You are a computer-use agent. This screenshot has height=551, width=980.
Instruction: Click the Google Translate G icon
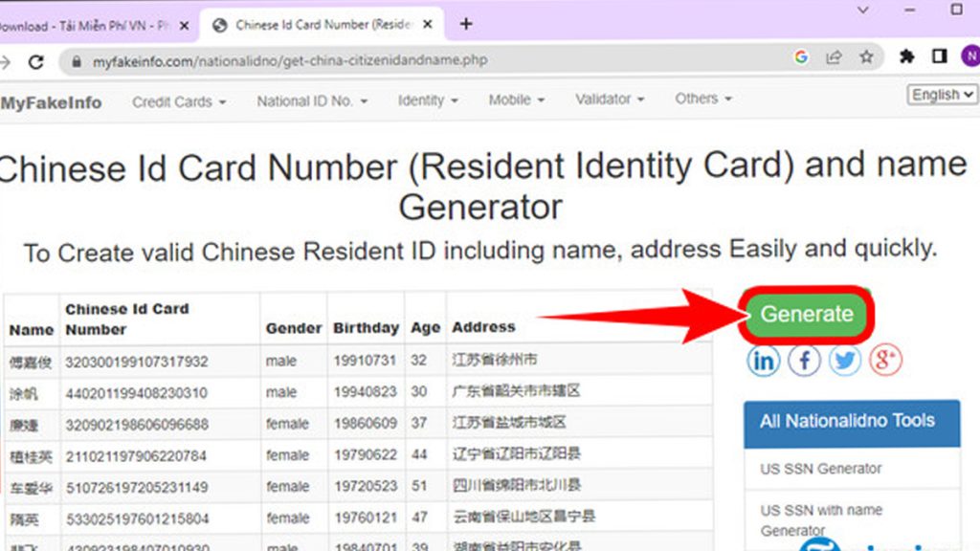pyautogui.click(x=801, y=58)
